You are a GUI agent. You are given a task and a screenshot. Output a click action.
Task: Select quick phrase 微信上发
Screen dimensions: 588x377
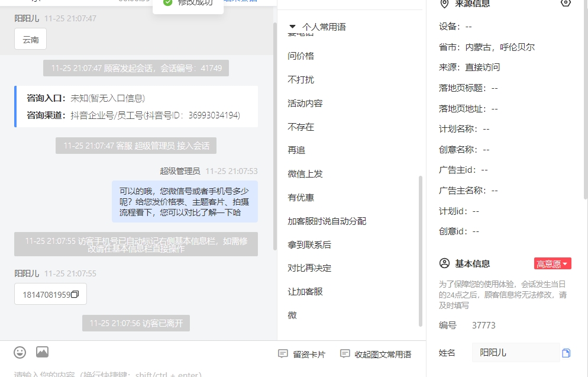(305, 173)
